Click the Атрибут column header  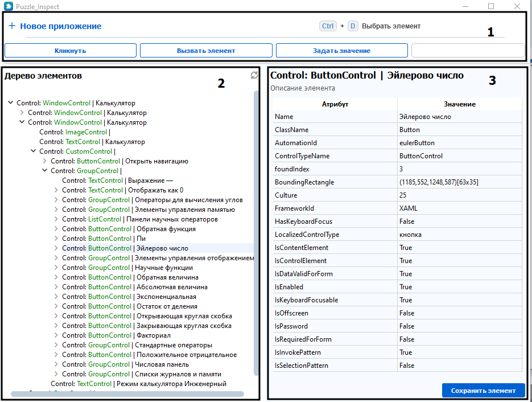click(335, 104)
